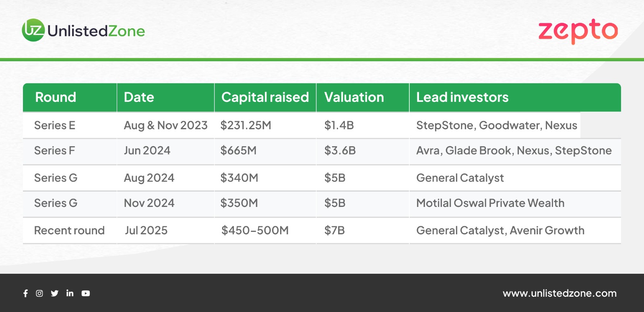Click the zepto logo
This screenshot has height=312, width=644.
tap(578, 31)
